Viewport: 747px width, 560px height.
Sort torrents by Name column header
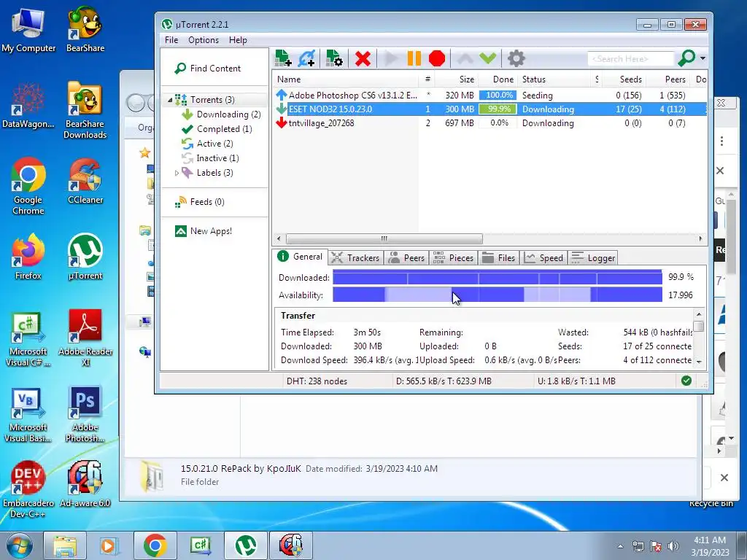pyautogui.click(x=345, y=79)
